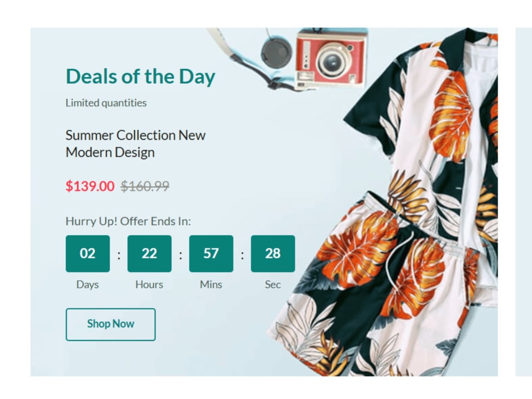
Task: Click the crossed-out $160.99 original price
Action: (145, 186)
